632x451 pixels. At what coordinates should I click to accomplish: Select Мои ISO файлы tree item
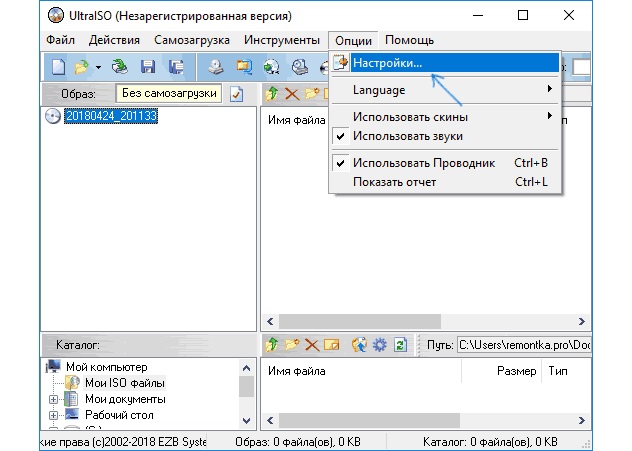pyautogui.click(x=125, y=383)
